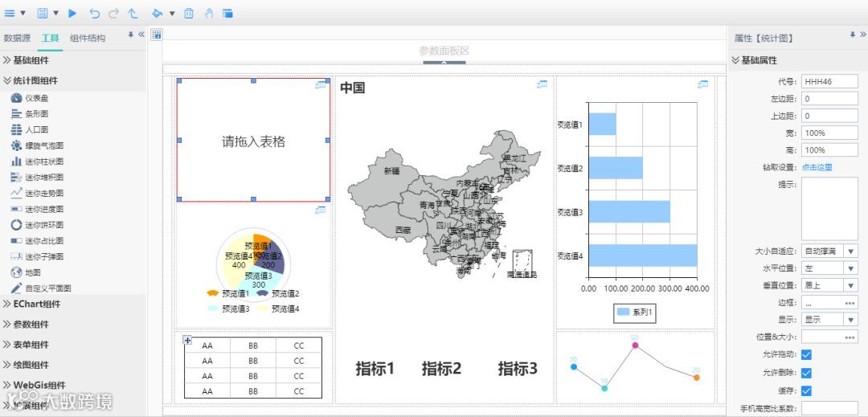Click the settings icon on the 请拖入表格 cell
Screen dimensions: 868x417
pyautogui.click(x=320, y=84)
